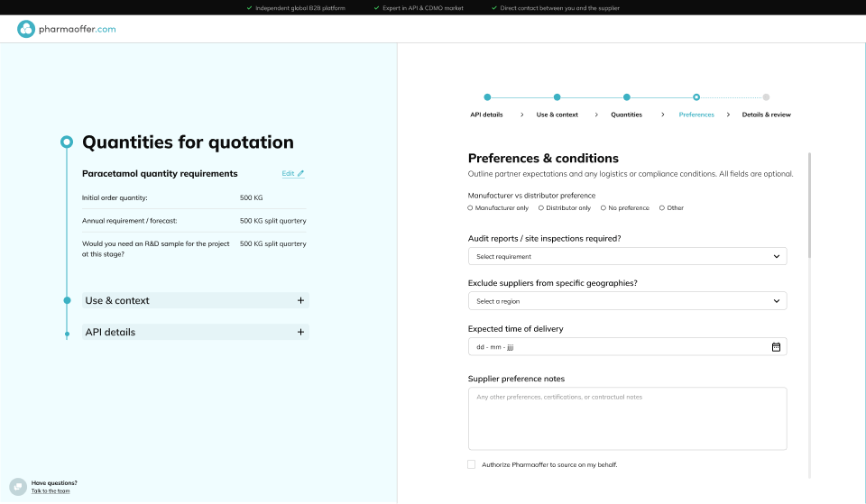866x504 pixels.
Task: Click the calendar icon in delivery date field
Action: pyautogui.click(x=776, y=347)
